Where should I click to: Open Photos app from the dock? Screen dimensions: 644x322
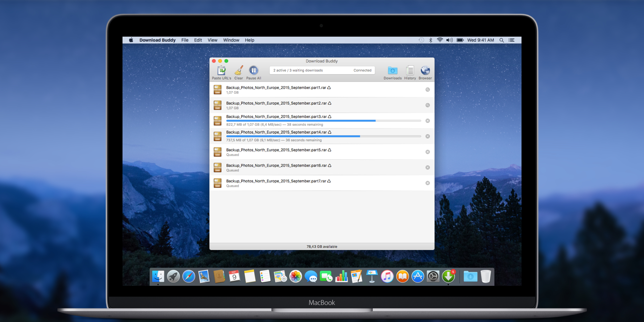tap(296, 276)
